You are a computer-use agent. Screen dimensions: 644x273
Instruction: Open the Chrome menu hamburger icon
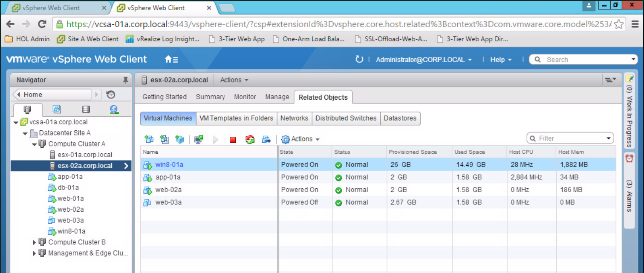pyautogui.click(x=634, y=24)
